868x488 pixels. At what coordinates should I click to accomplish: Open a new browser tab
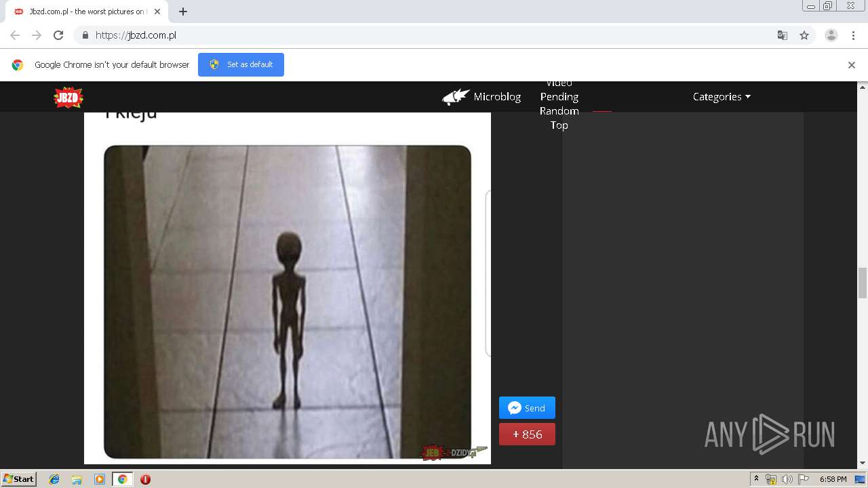[x=183, y=12]
